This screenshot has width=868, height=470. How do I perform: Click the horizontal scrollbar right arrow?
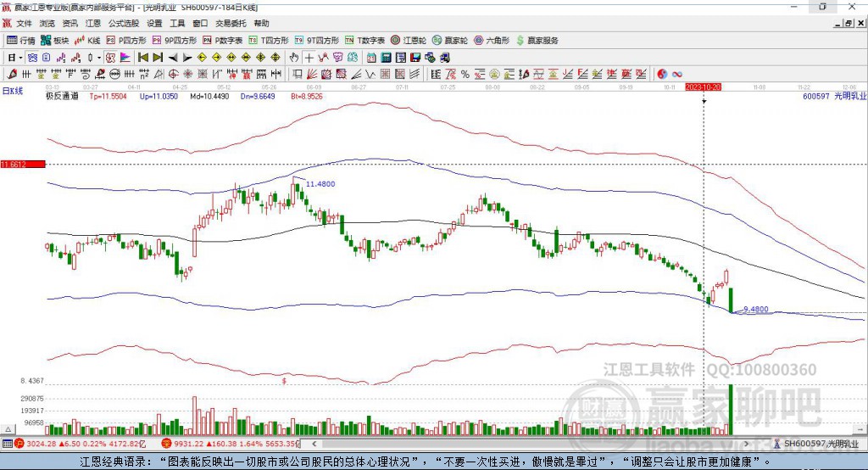pyautogui.click(x=746, y=444)
